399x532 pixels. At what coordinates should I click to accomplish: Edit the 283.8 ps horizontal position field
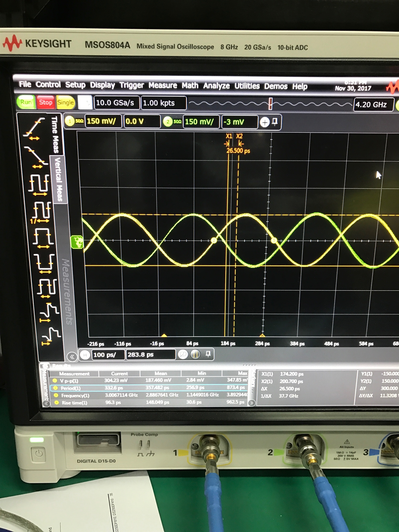151,355
